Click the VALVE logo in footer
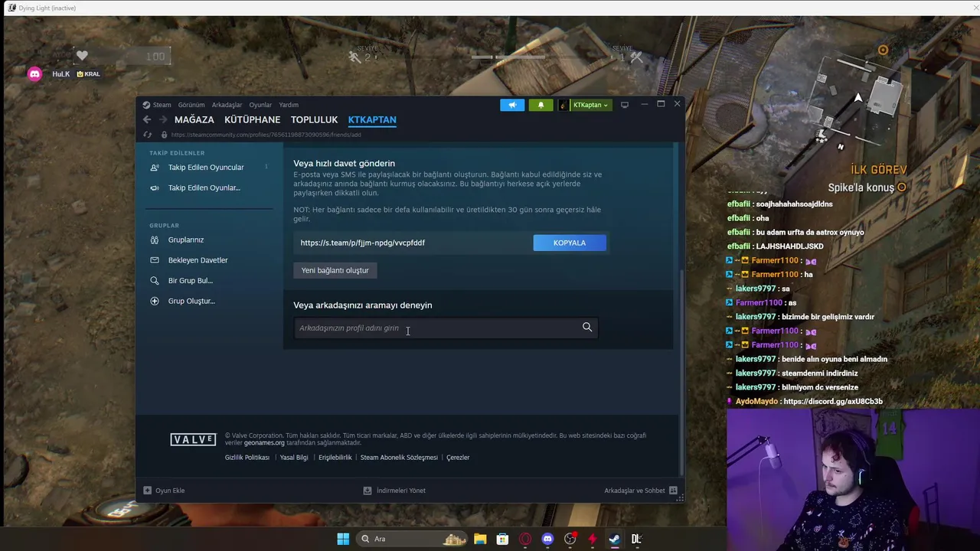 pos(193,439)
